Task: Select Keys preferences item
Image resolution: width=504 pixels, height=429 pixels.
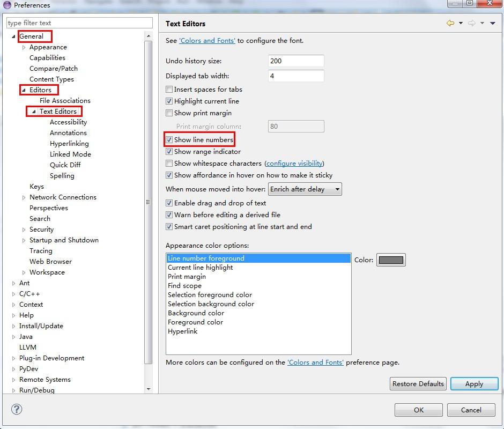Action: click(36, 187)
